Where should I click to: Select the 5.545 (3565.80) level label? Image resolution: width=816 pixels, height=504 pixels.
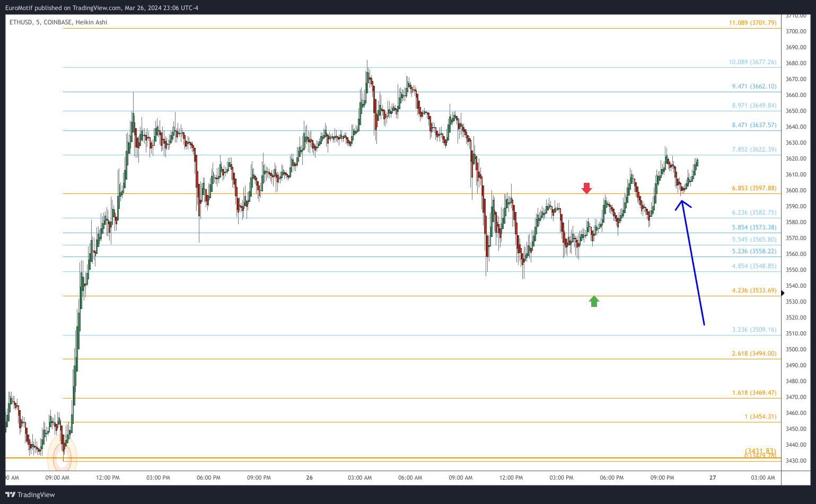(754, 240)
